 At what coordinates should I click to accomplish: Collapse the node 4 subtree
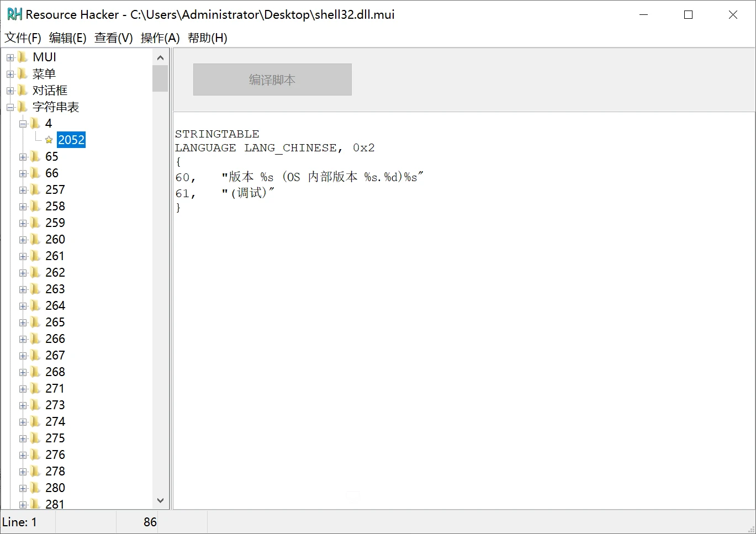(x=23, y=124)
